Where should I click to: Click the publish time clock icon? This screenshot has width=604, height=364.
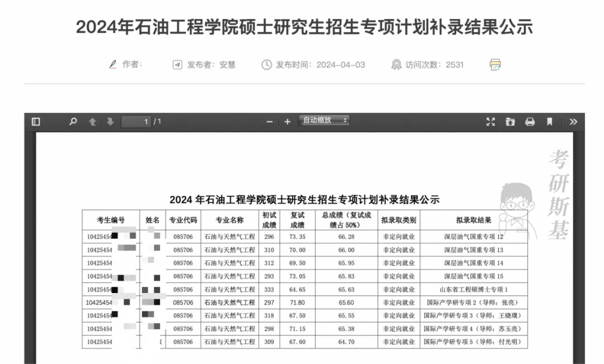click(x=266, y=65)
